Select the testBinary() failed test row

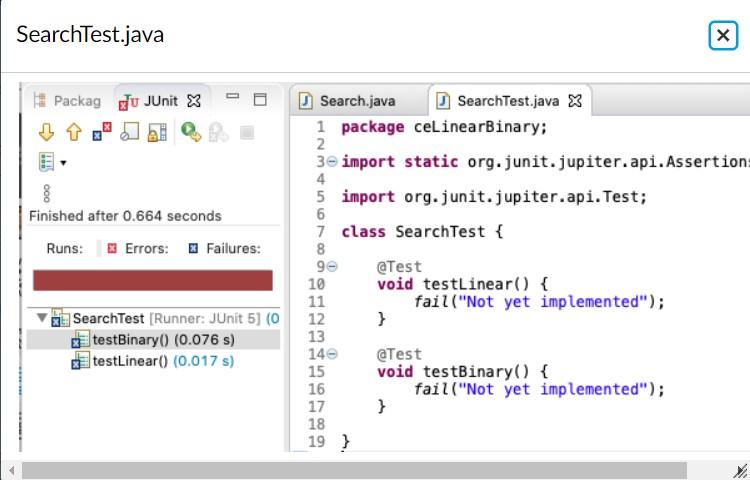153,339
